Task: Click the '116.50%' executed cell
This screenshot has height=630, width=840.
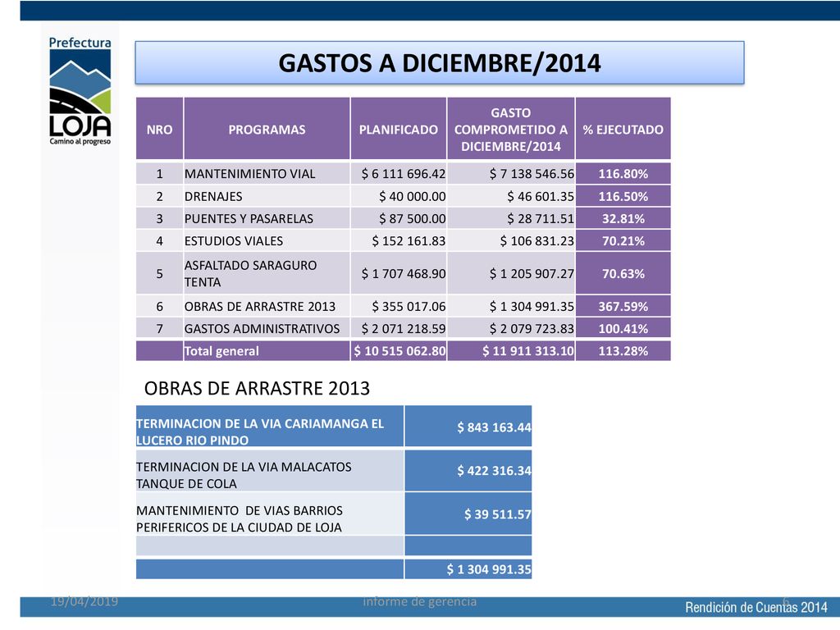Action: [623, 196]
